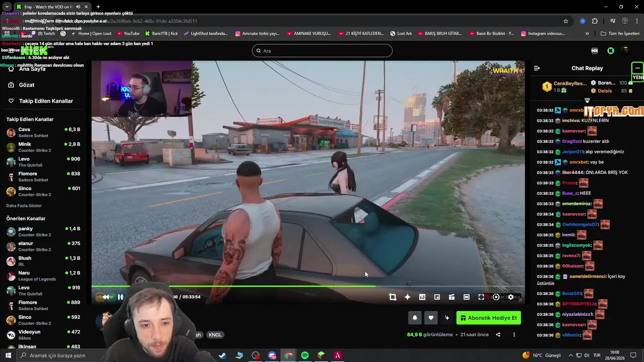Show hidden system tray icons chevron

(572, 355)
